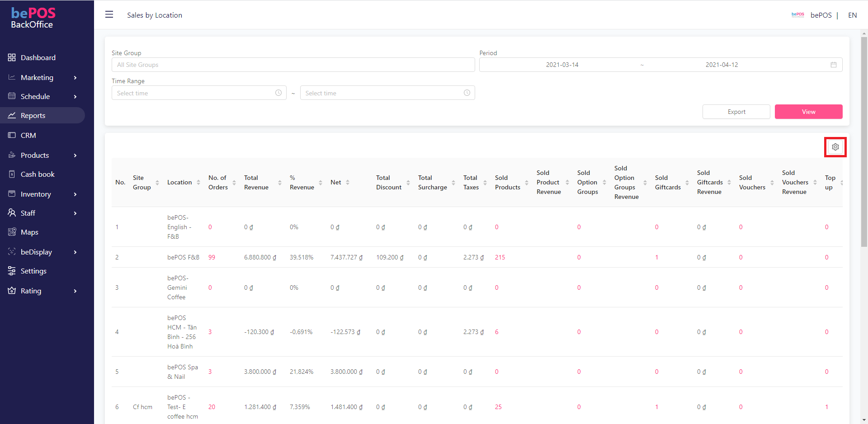
Task: Sort by Sold Giftcards column
Action: [687, 183]
